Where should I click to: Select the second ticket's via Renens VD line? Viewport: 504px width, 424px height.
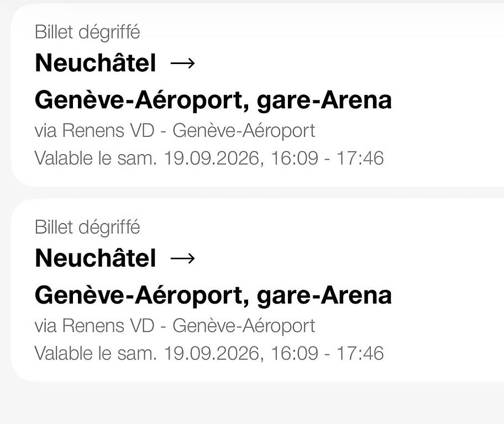[x=175, y=326]
